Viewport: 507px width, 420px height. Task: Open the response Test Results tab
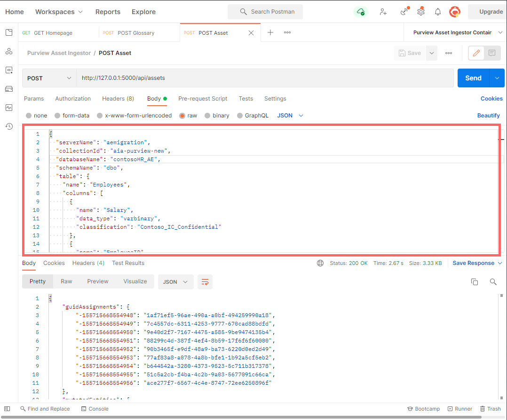128,263
